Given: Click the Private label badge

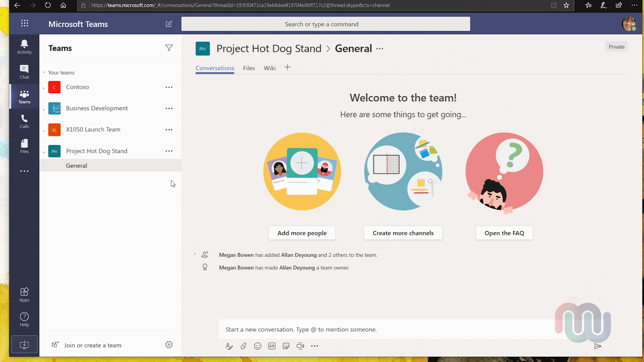Looking at the screenshot, I should point(616,47).
